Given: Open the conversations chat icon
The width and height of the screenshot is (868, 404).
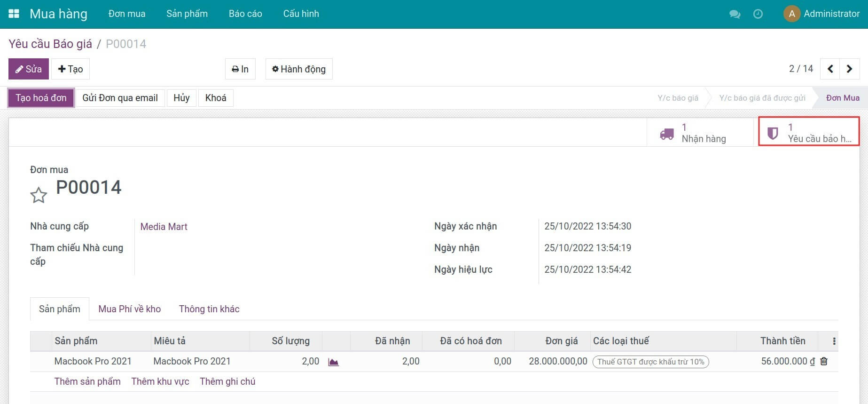Looking at the screenshot, I should 734,14.
